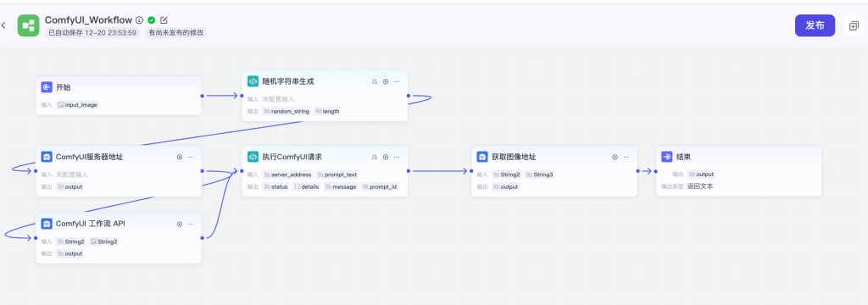Click the message output tag
Image resolution: width=868 pixels, height=305 pixels.
click(x=341, y=186)
